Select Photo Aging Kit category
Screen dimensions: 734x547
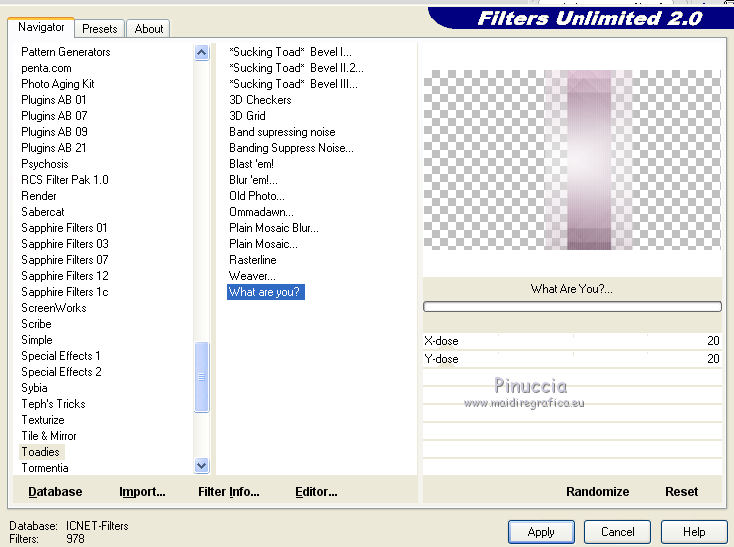pyautogui.click(x=58, y=84)
